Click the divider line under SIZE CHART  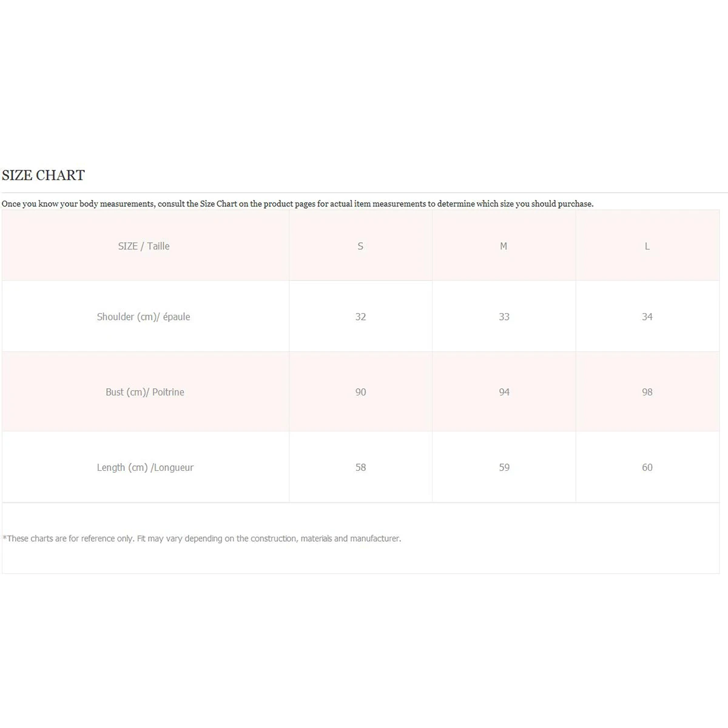pos(364,193)
